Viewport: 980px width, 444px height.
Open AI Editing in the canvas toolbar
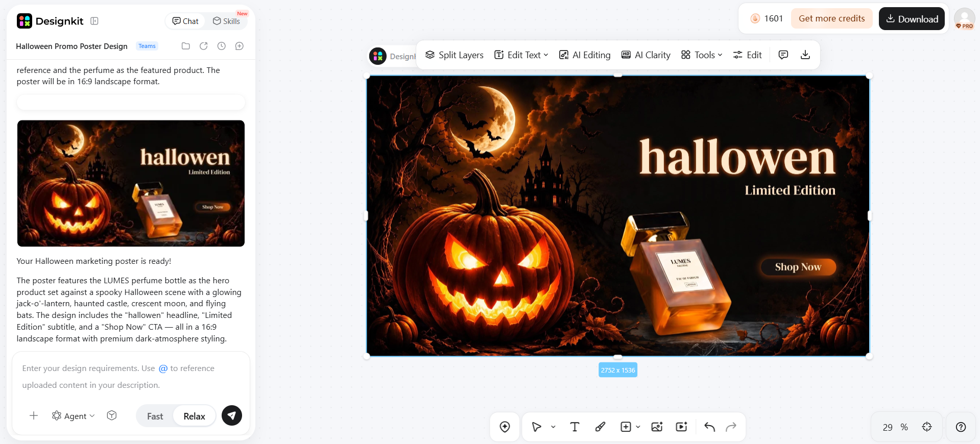coord(585,55)
